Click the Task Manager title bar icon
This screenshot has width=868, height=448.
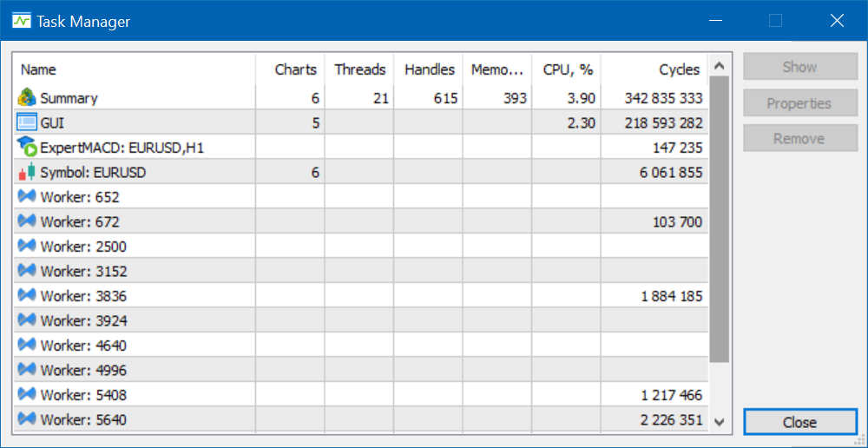tap(22, 22)
